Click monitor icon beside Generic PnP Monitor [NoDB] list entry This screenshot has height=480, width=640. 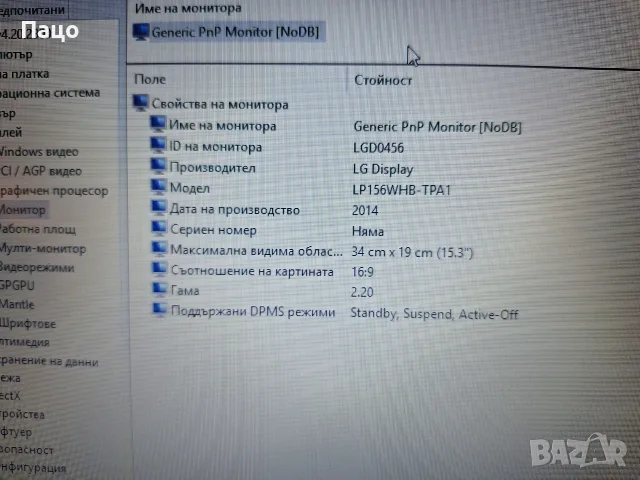141,32
